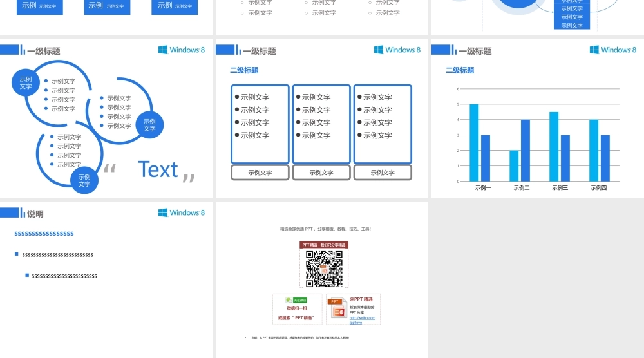Screen dimensions: 644x358
Task: Click the gray 示例文字 button under the third column
Action: coord(383,173)
